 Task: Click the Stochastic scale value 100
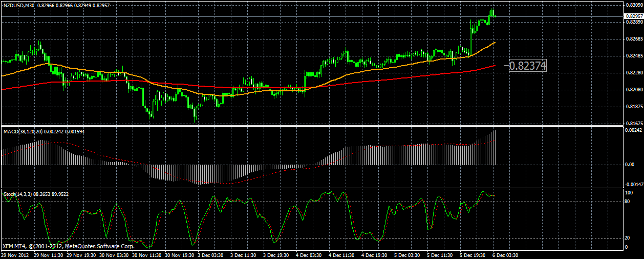click(629, 192)
